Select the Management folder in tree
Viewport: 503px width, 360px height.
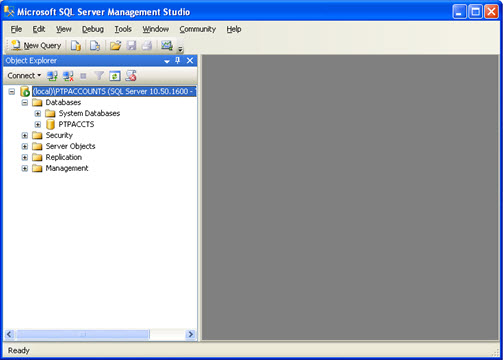click(67, 168)
